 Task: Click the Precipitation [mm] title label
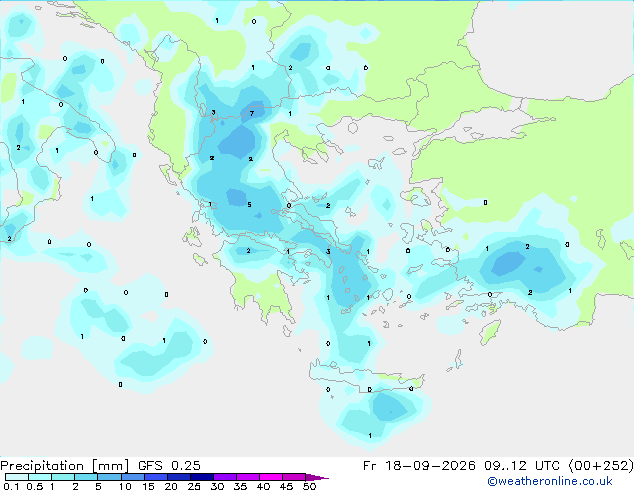(65, 466)
